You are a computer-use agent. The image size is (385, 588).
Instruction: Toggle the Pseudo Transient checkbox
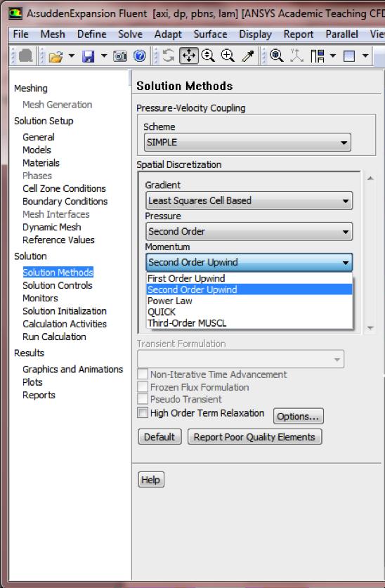point(143,399)
